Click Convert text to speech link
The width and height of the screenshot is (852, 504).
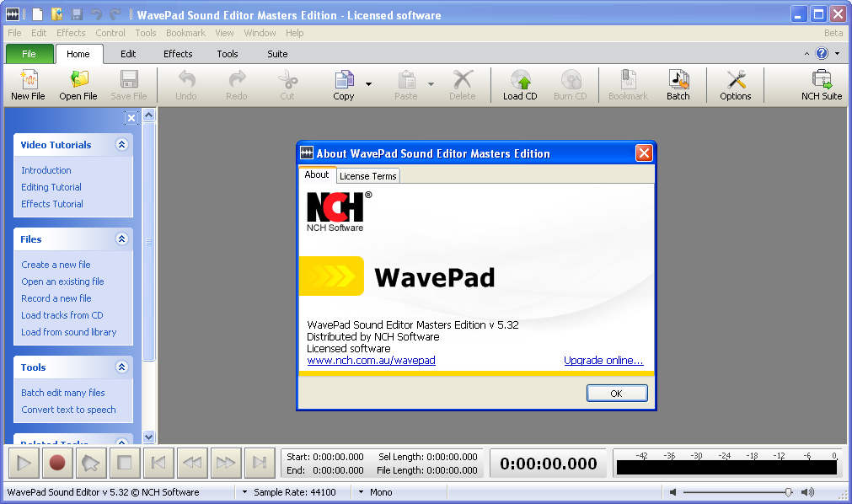(x=68, y=410)
